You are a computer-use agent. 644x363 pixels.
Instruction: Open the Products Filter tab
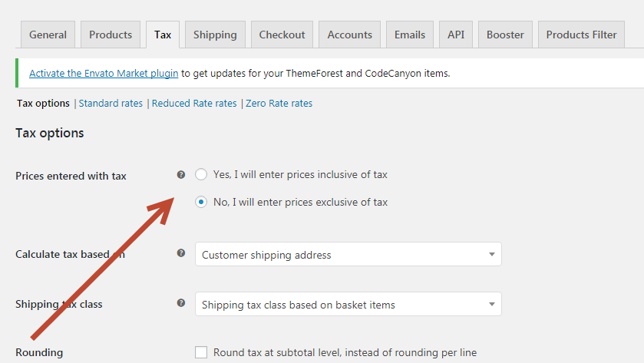(581, 35)
